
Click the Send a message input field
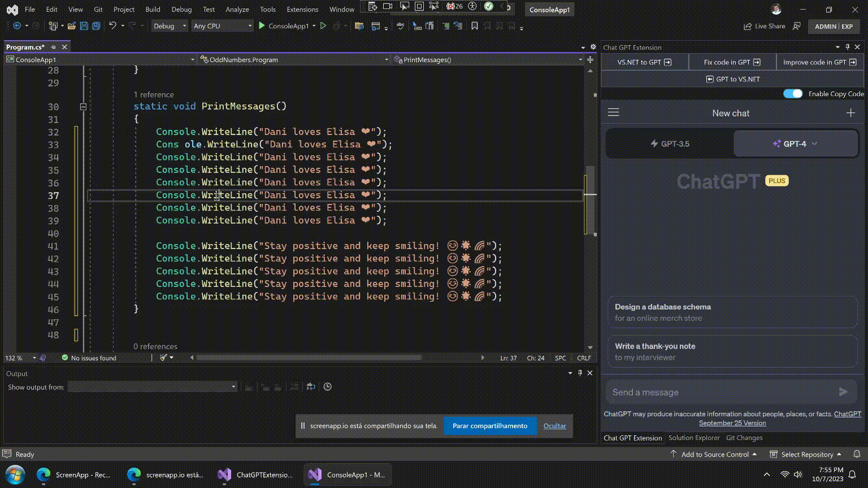pyautogui.click(x=721, y=393)
